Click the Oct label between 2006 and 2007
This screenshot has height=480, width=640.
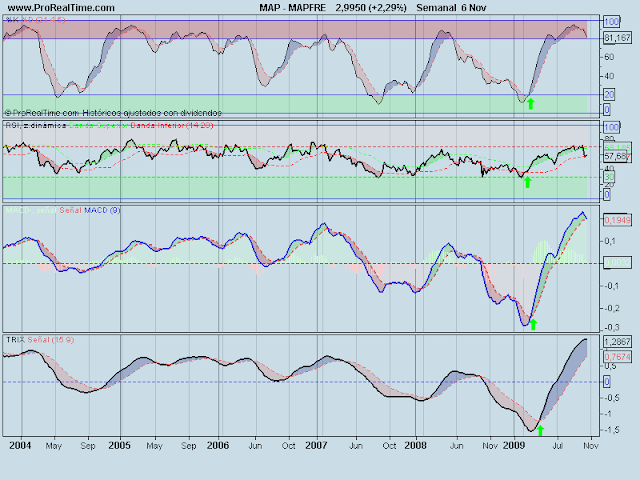[289, 446]
